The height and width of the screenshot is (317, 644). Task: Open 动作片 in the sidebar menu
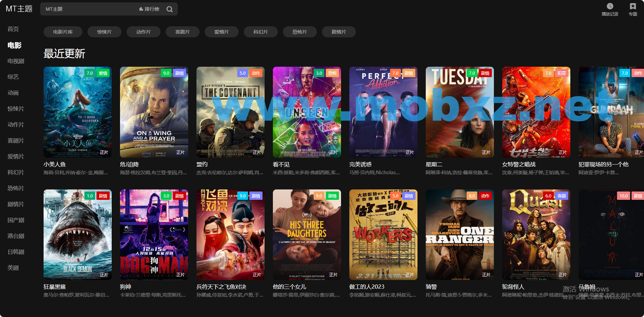click(x=16, y=124)
